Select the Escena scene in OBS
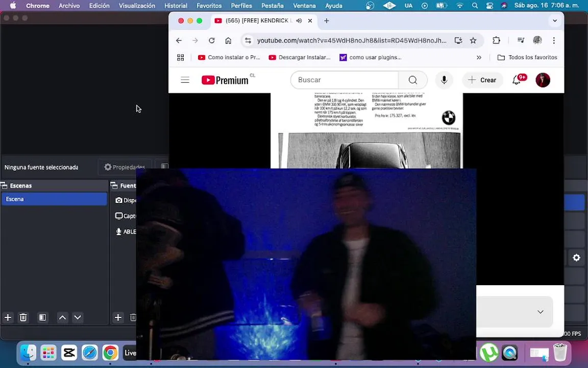The width and height of the screenshot is (588, 368). [x=55, y=199]
